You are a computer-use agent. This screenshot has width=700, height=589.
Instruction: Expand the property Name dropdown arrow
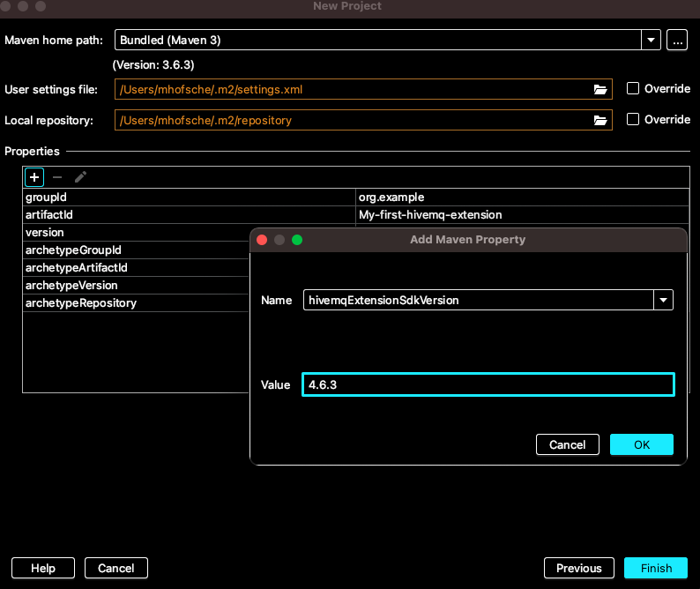(x=663, y=300)
